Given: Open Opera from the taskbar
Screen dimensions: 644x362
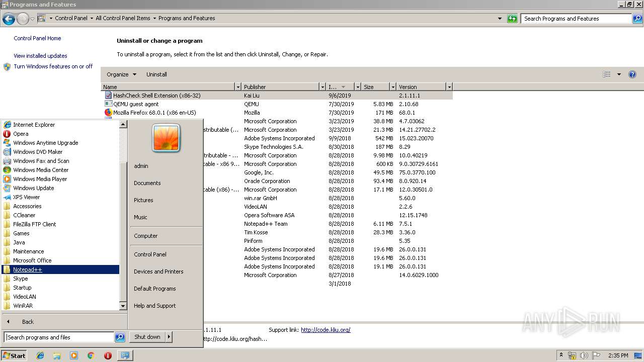Looking at the screenshot, I should click(108, 355).
